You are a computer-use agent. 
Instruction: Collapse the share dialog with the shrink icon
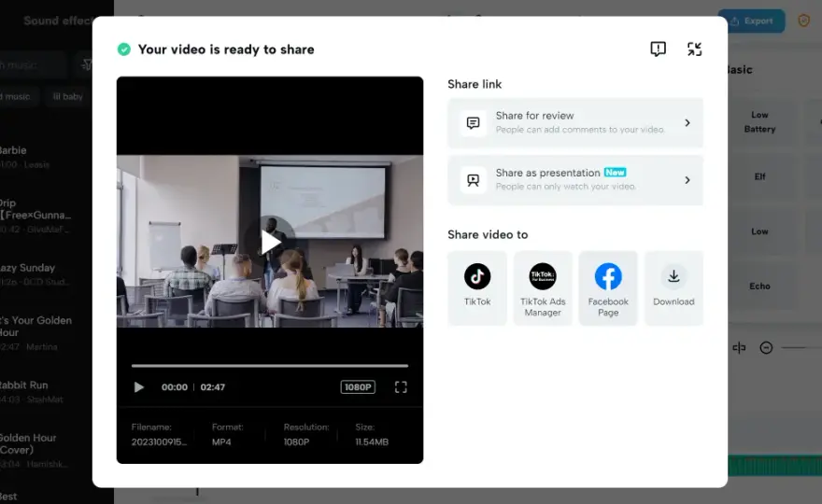click(x=695, y=49)
